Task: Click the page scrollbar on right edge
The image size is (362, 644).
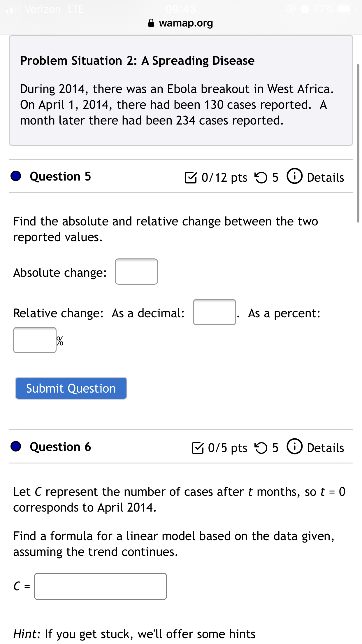Action: [358, 143]
